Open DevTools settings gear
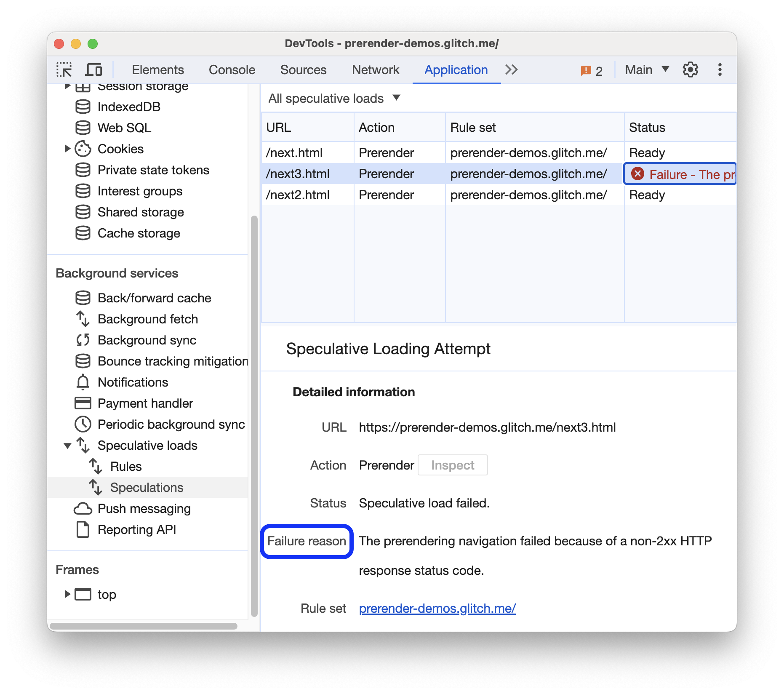 (x=690, y=69)
